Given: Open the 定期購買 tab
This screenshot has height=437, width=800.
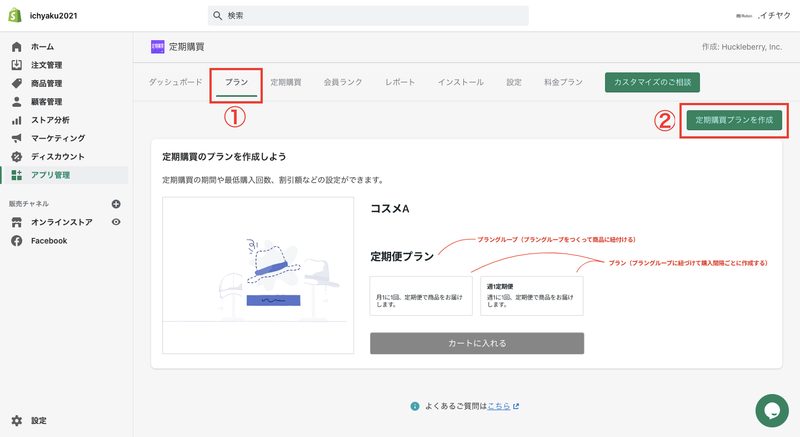Looking at the screenshot, I should (x=286, y=82).
